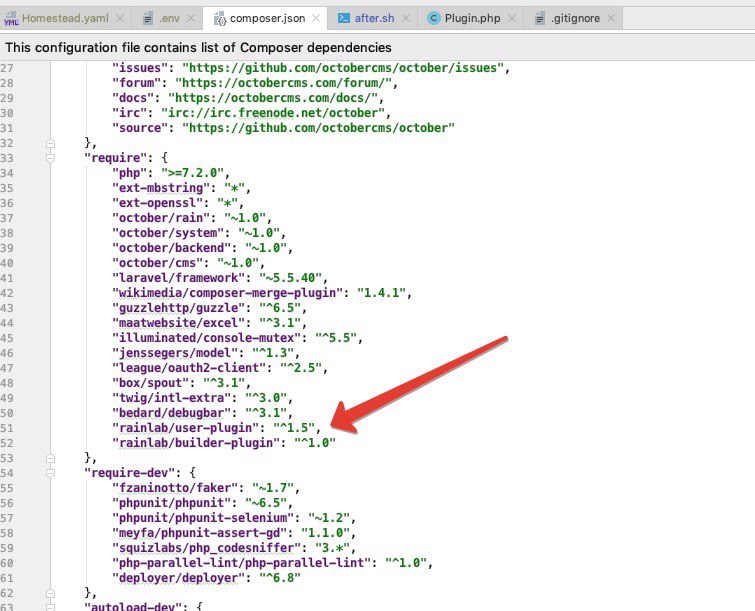This screenshot has width=755, height=611.
Task: Click the shell script icon on after.sh tab
Action: pos(344,18)
